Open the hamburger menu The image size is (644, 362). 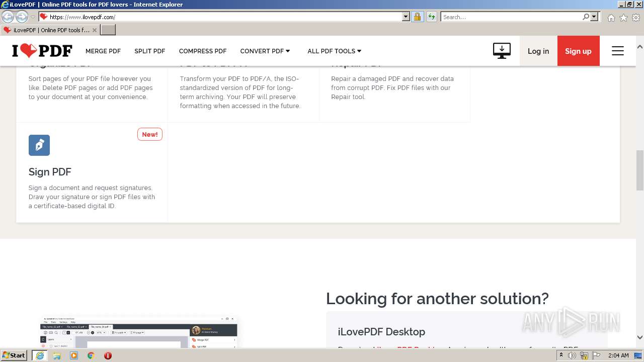click(618, 51)
